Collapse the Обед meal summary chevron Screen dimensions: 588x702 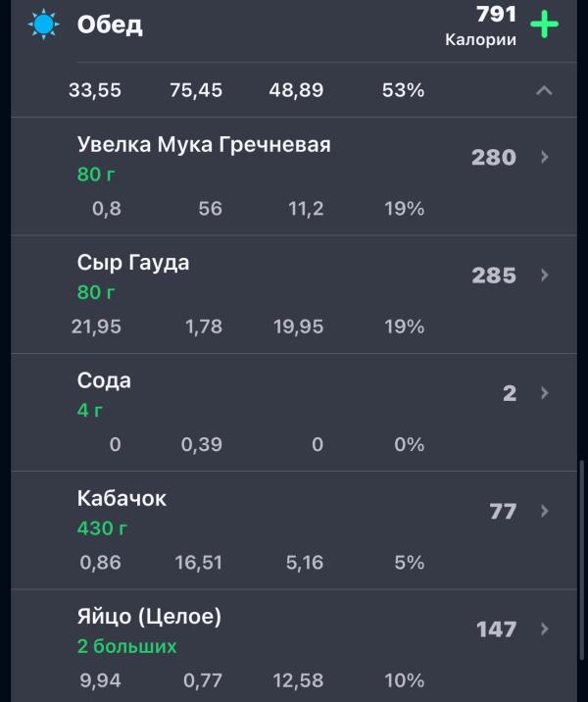(544, 91)
